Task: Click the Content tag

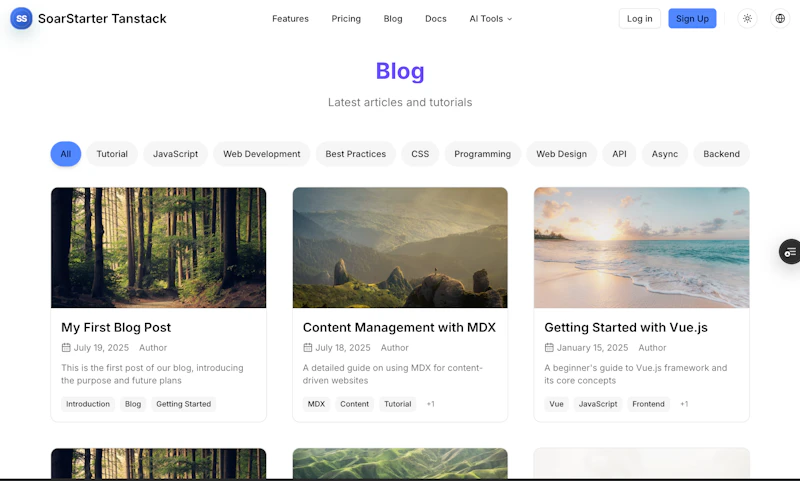Action: pyautogui.click(x=355, y=404)
